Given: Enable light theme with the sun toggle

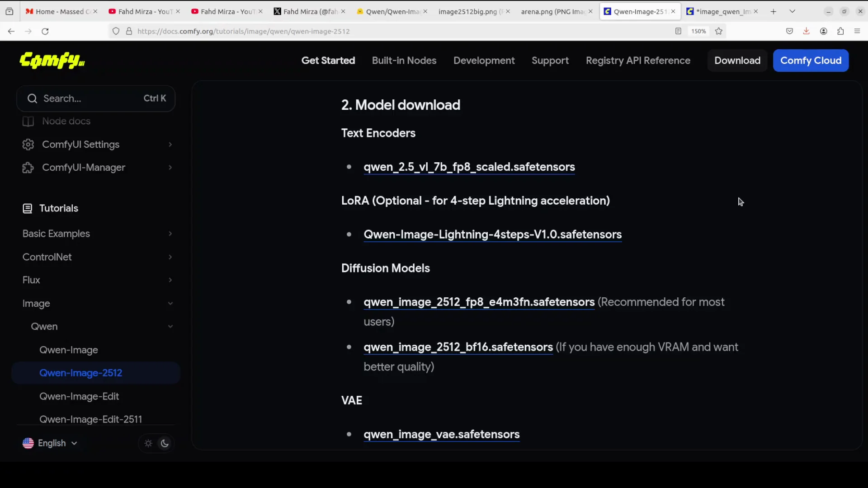Looking at the screenshot, I should coord(147,443).
